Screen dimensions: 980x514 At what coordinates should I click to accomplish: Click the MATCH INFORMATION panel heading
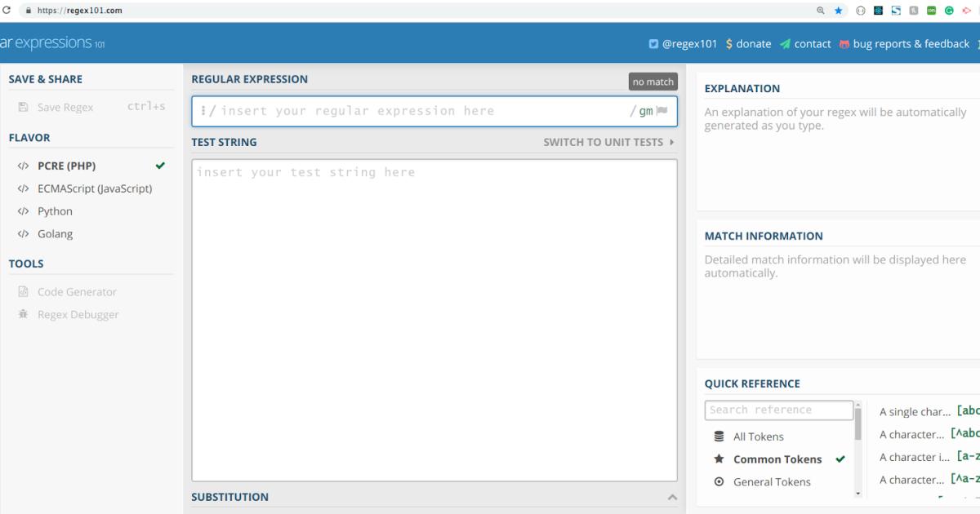pos(764,236)
